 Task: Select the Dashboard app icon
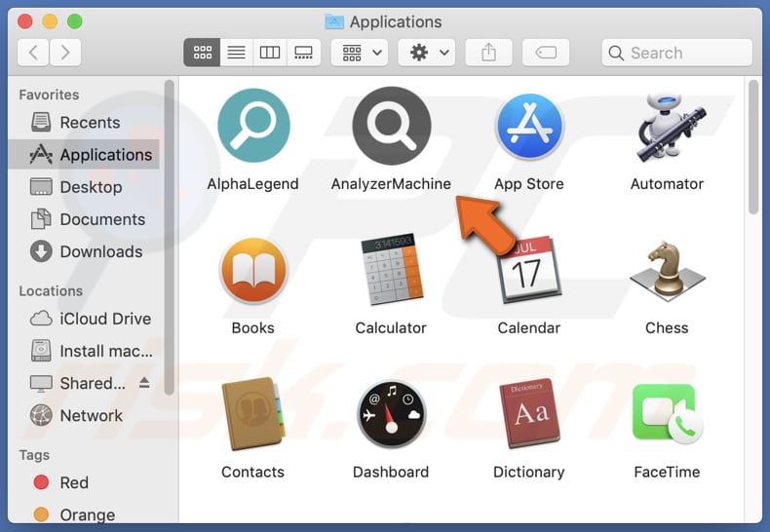[392, 414]
